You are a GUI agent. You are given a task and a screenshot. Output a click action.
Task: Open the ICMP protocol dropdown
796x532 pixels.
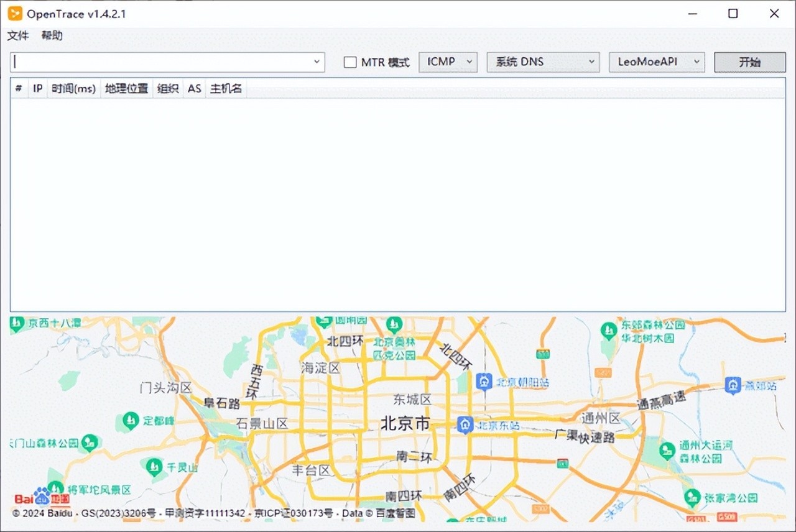(x=448, y=62)
